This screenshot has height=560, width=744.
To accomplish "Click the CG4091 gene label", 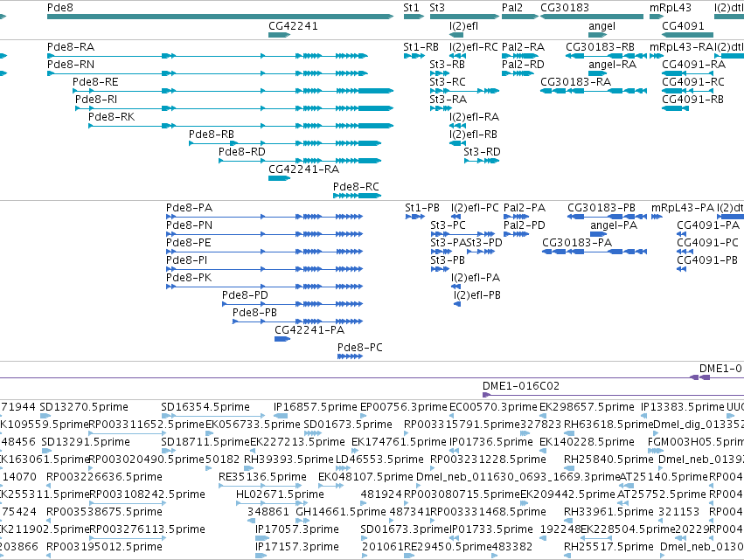I will [684, 26].
